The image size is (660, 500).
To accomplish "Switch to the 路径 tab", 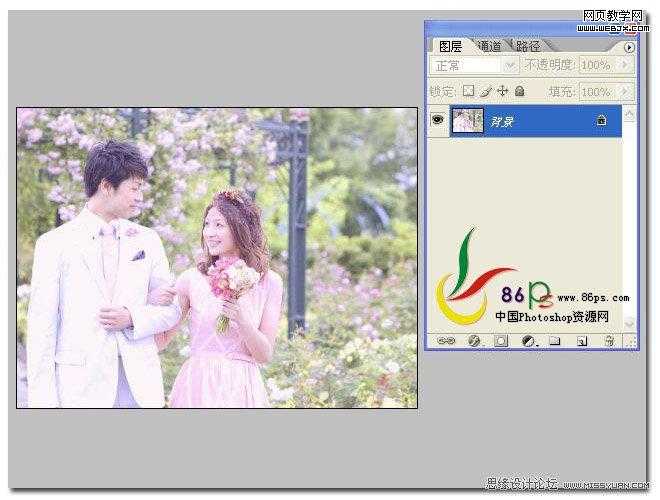I will 528,46.
